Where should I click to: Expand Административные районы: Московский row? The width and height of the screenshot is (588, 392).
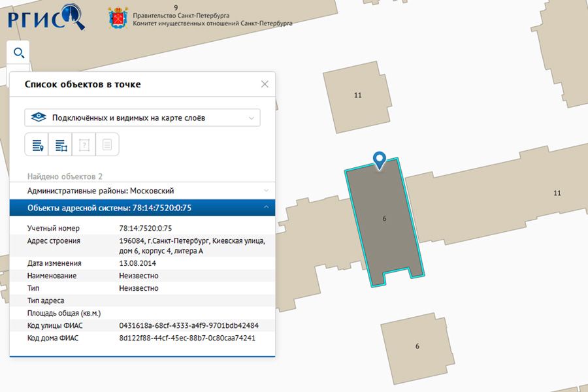point(142,191)
